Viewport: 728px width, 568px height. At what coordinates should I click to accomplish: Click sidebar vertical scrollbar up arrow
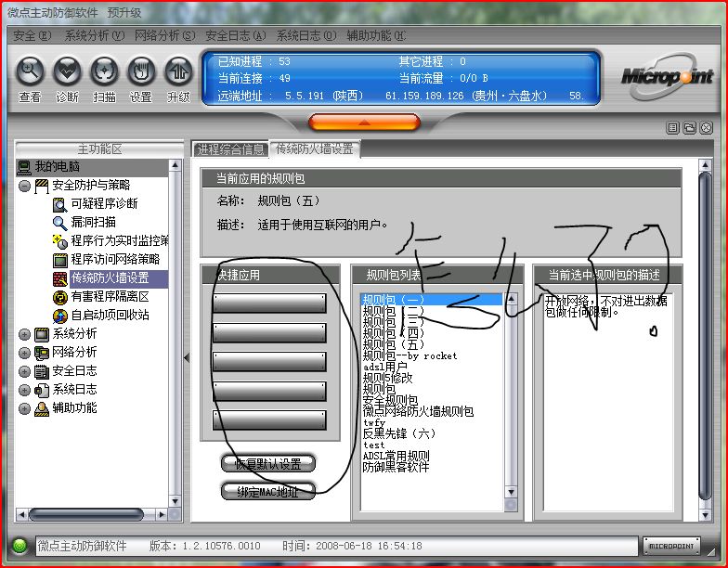(175, 165)
